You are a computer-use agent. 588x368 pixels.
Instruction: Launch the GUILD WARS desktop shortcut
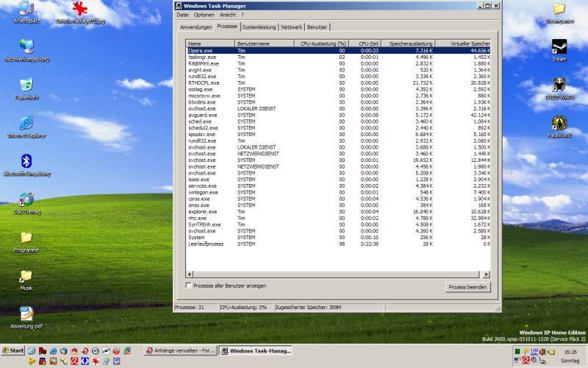click(559, 88)
